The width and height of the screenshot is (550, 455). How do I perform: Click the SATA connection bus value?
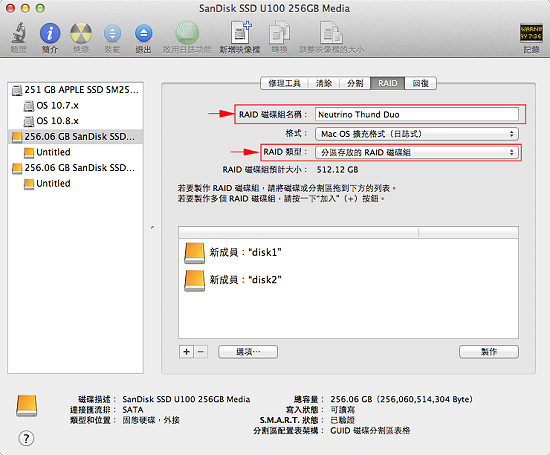[133, 410]
